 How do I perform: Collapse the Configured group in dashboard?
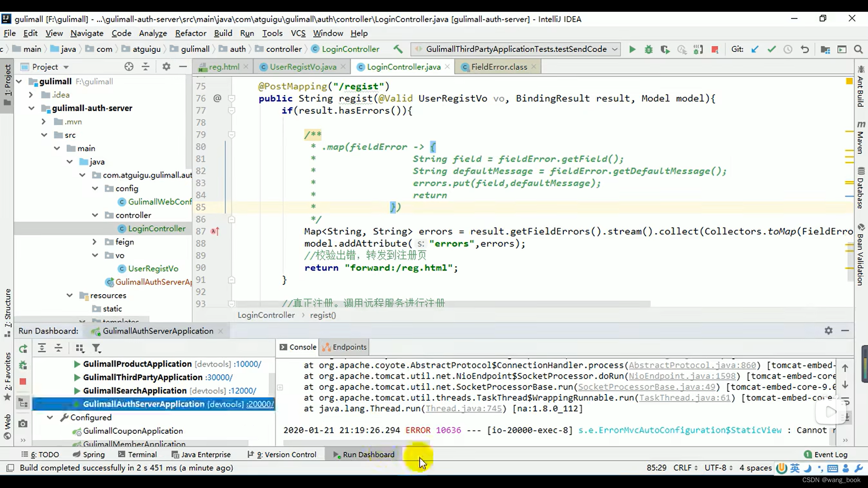click(x=50, y=418)
